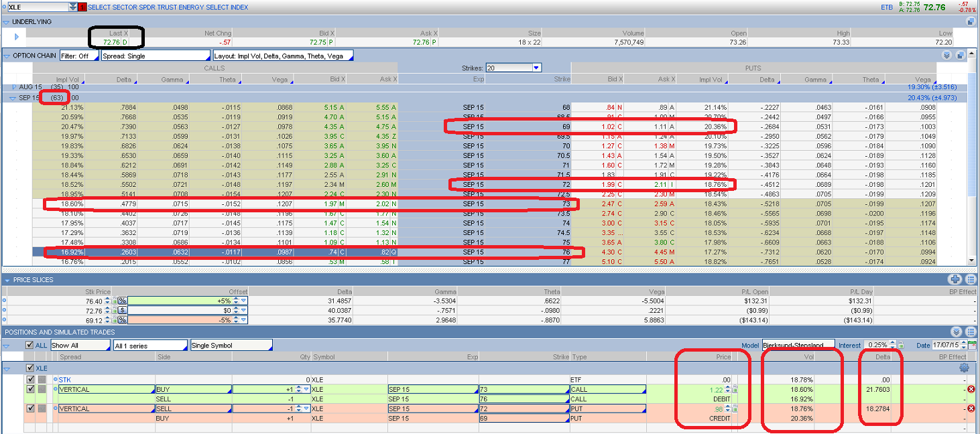The width and height of the screenshot is (980, 434).
Task: Adjust the Date 17/07/15 stepper
Action: tap(964, 346)
